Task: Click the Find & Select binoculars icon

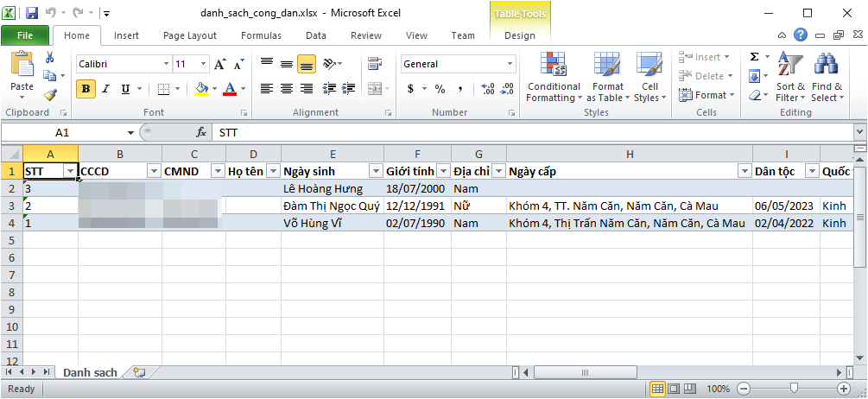Action: point(827,78)
